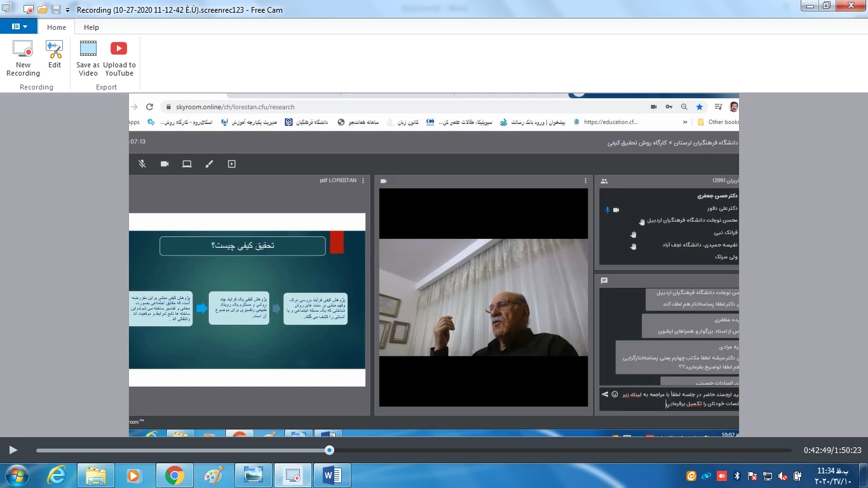Start a New Recording from the ribbon
This screenshot has width=868, height=488.
[23, 58]
